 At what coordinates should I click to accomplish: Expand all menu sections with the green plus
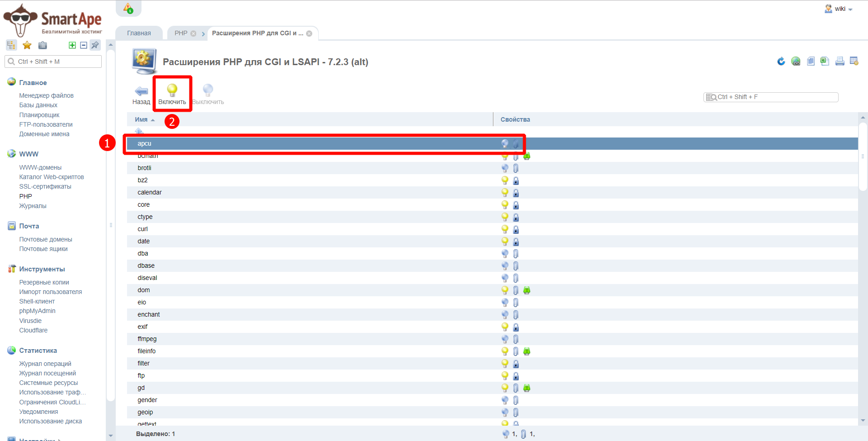72,45
